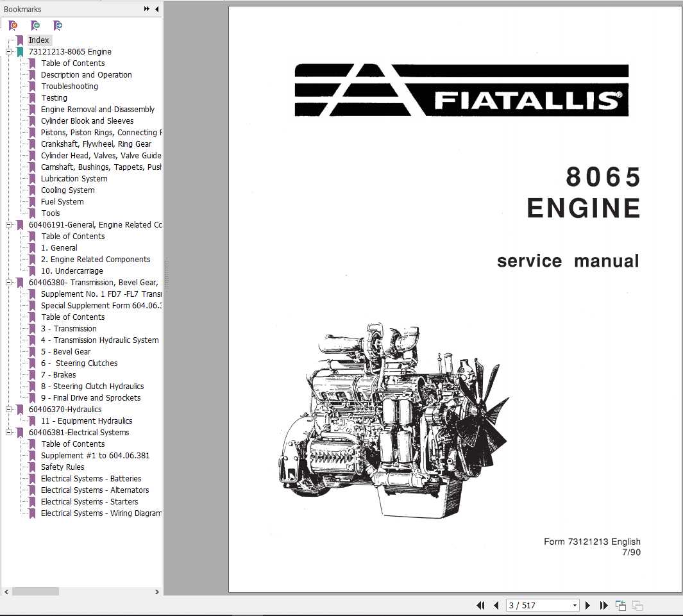Viewport: 683px width, 616px height.
Task: Click the third bookmark options icon
Action: coord(58,26)
